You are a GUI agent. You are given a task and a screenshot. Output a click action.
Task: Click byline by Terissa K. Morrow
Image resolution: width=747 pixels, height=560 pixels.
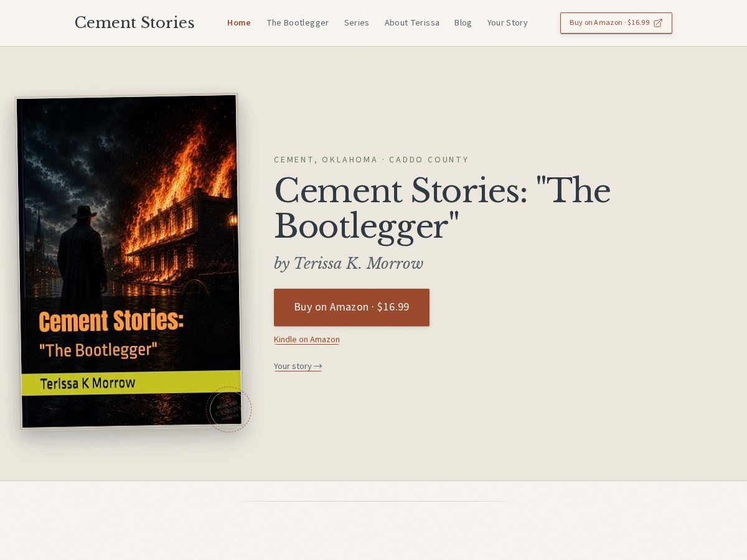point(349,263)
